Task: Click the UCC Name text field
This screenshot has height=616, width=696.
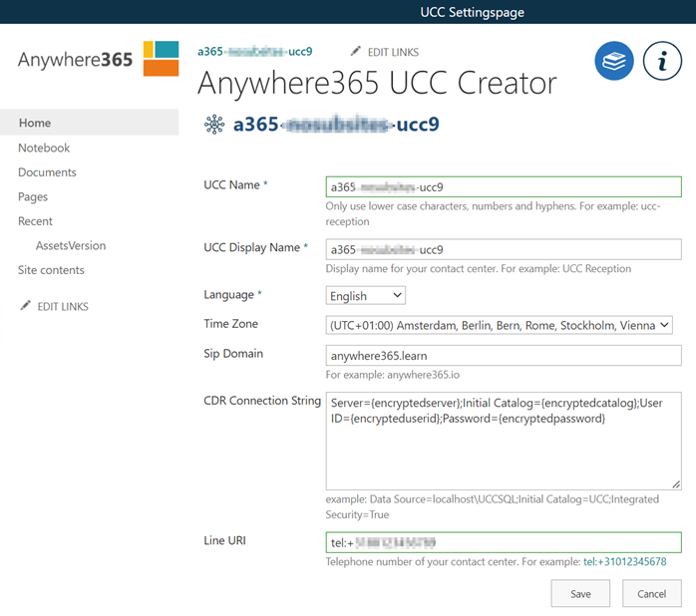Action: pyautogui.click(x=504, y=187)
